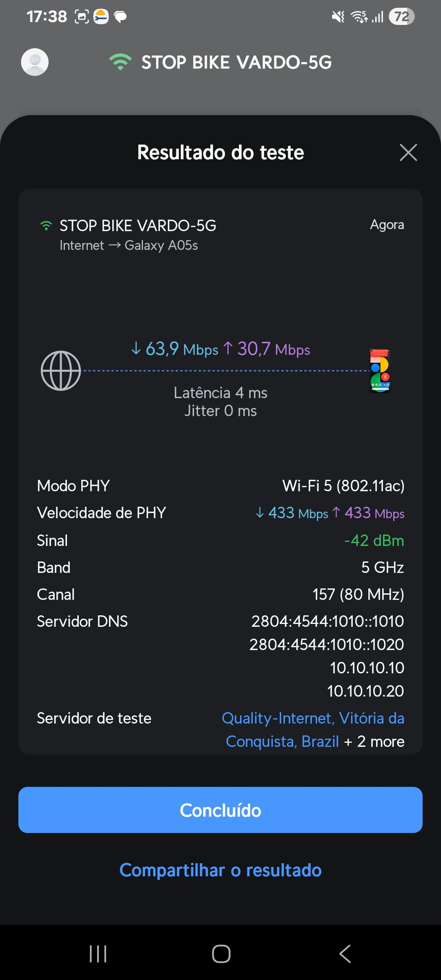
Task: Tap the download speed 63,9 Mbps value
Action: pos(175,349)
